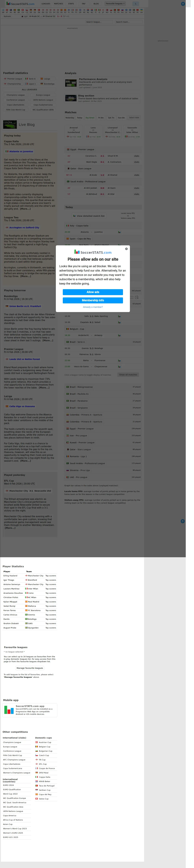Click the SoccerSTATS.com app bar-chart icon
The width and height of the screenshot is (194, 868).
9,710
